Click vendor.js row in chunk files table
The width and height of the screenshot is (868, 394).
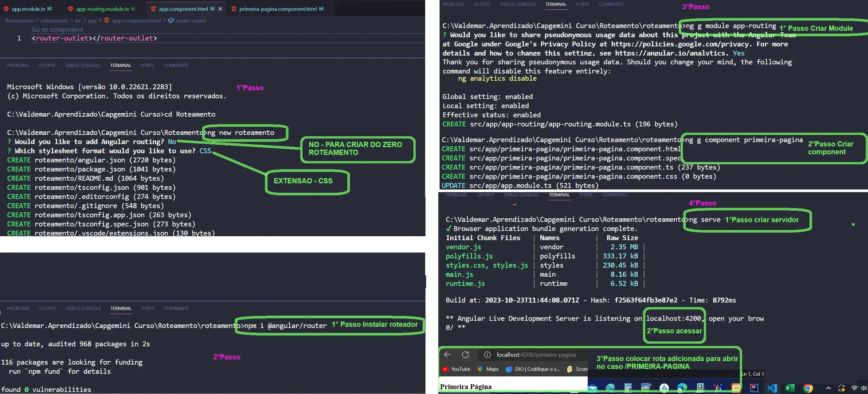(545, 247)
